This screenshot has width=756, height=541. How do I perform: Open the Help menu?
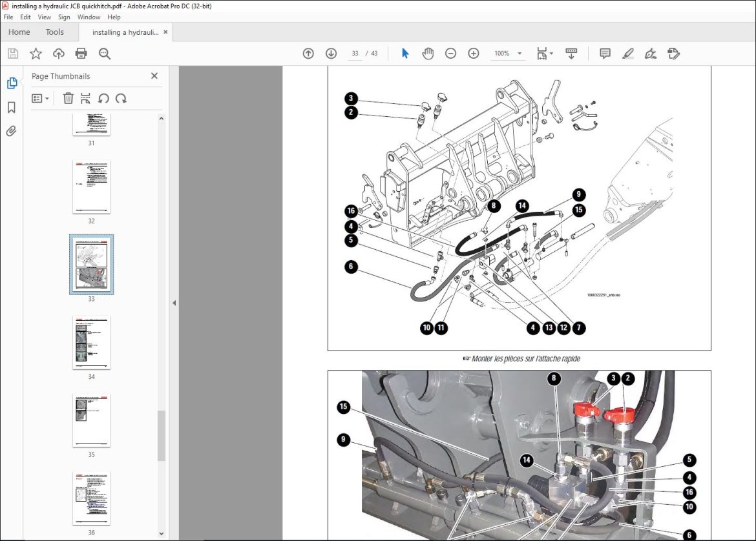tap(114, 17)
